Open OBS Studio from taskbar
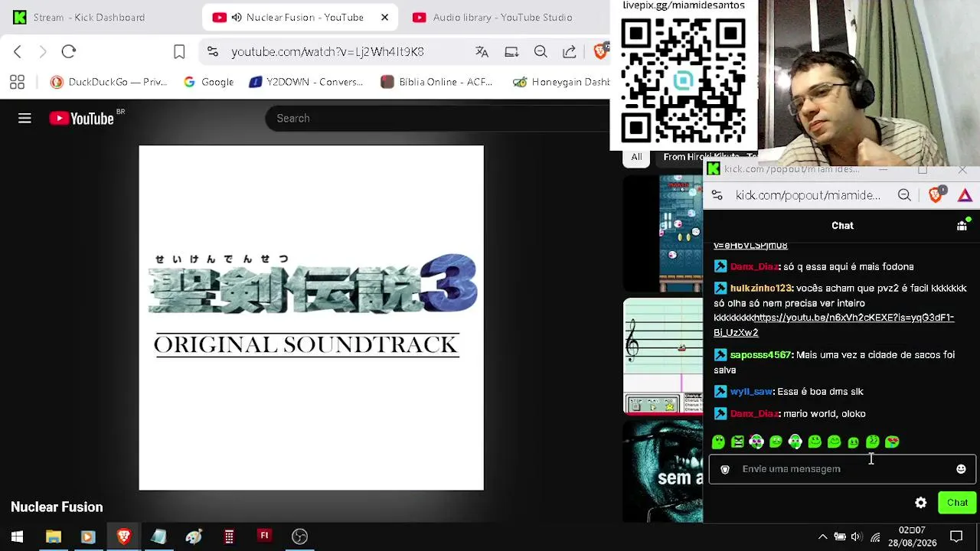The width and height of the screenshot is (980, 551). click(299, 536)
